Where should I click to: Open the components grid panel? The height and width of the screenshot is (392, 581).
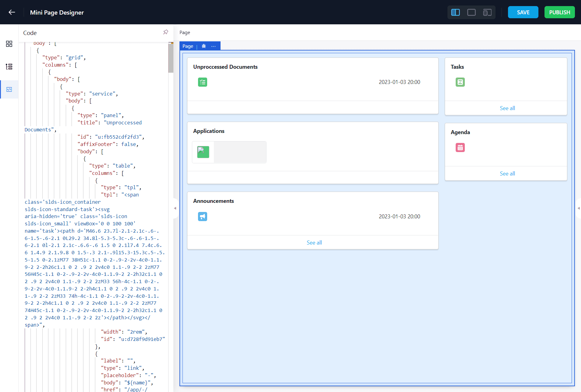(x=9, y=44)
